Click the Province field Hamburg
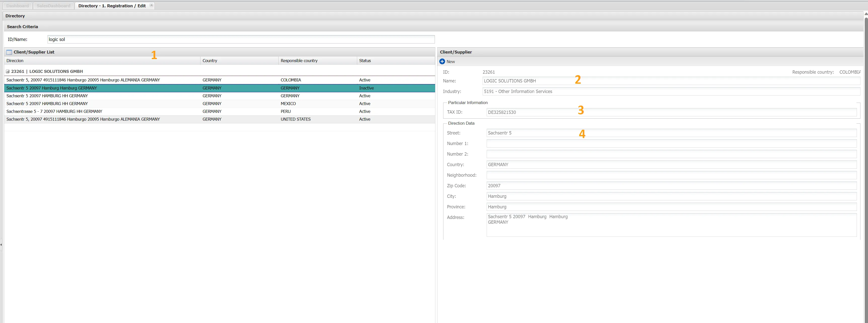Viewport: 868px width, 323px height. (x=672, y=207)
